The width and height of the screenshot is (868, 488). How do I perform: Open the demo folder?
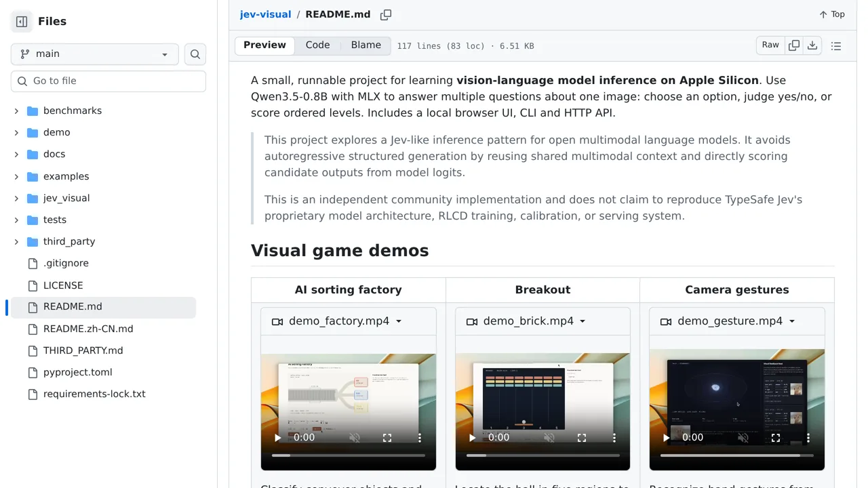pos(57,132)
